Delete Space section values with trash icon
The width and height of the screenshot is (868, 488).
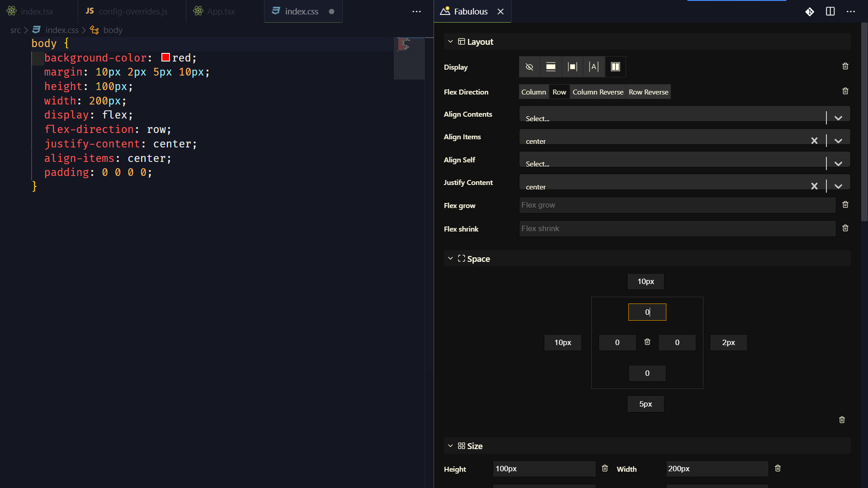pyautogui.click(x=842, y=420)
